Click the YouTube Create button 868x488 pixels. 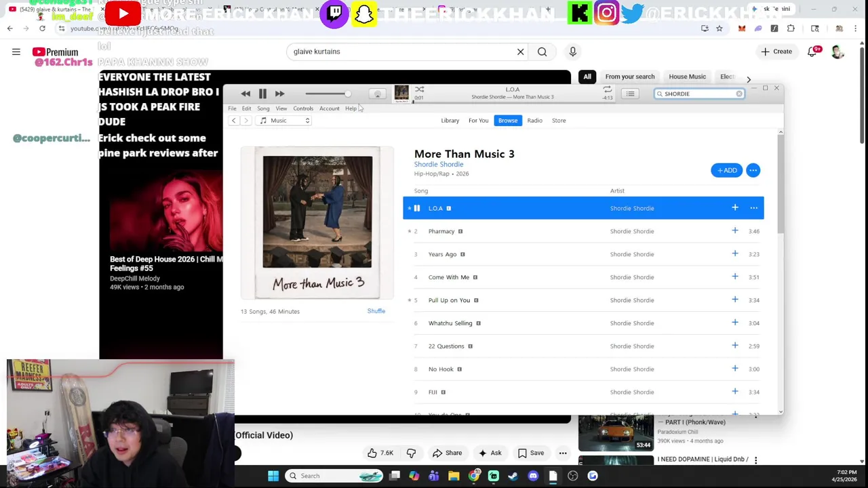coord(776,52)
